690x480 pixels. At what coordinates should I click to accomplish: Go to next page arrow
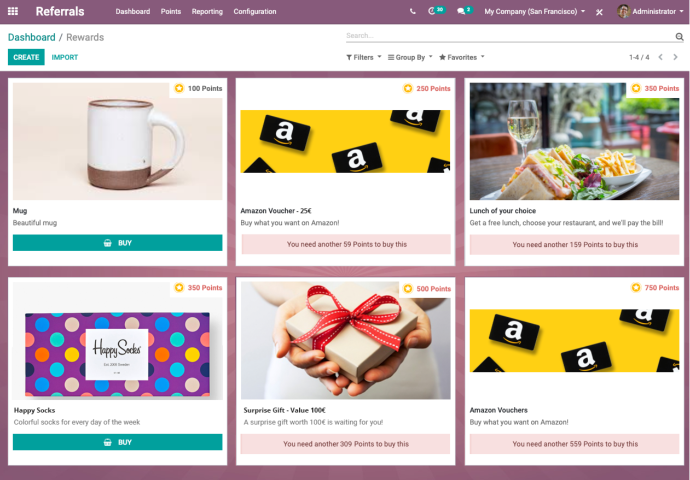[x=675, y=57]
